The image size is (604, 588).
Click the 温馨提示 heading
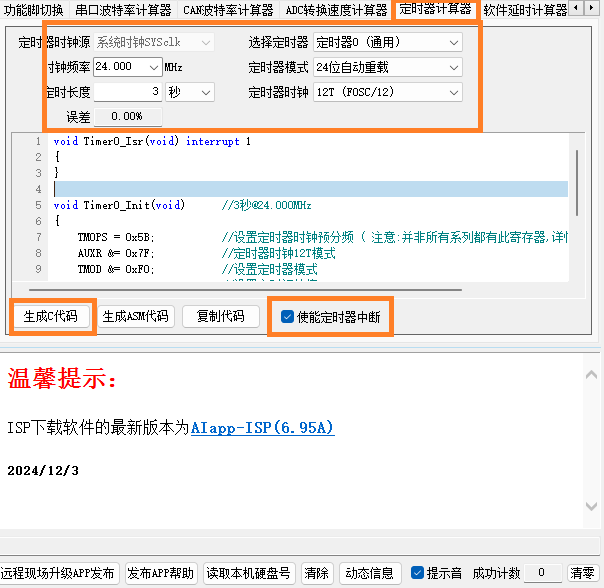pos(62,378)
